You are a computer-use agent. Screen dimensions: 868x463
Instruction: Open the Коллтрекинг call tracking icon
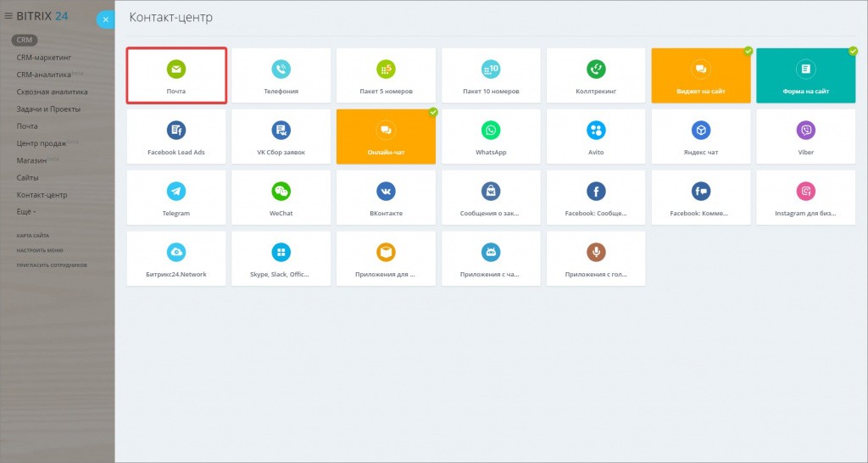[x=596, y=69]
